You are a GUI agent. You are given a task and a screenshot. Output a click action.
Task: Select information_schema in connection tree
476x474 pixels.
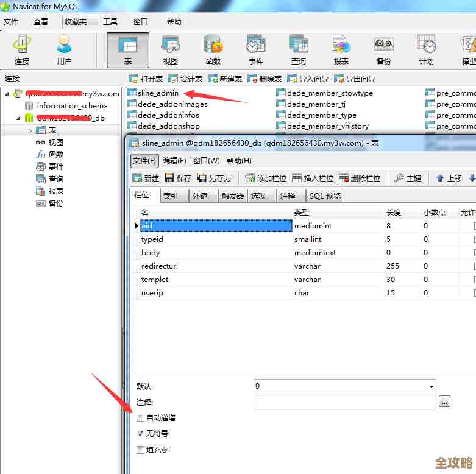tap(73, 106)
